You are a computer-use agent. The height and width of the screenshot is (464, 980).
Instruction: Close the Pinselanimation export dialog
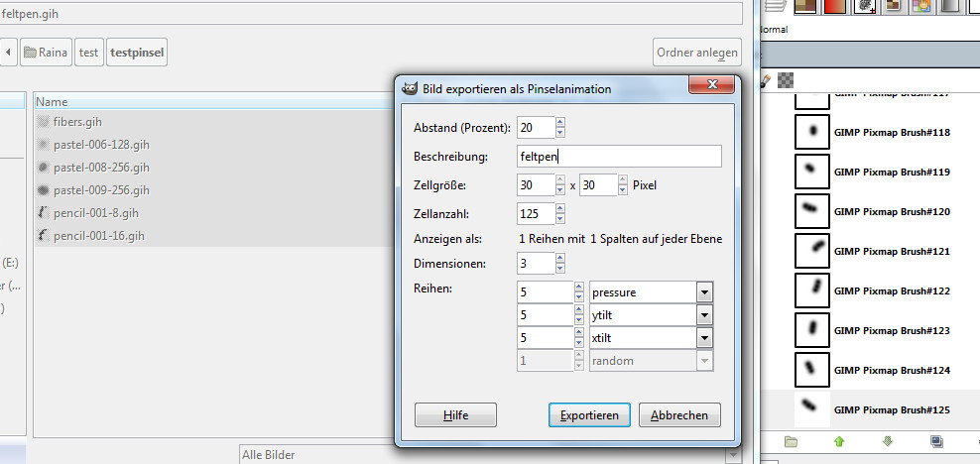710,84
